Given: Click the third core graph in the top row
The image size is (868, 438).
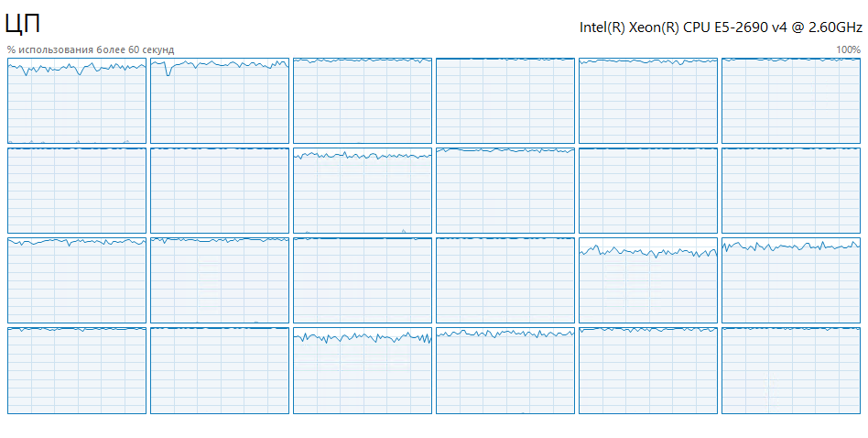Looking at the screenshot, I should pos(363,101).
